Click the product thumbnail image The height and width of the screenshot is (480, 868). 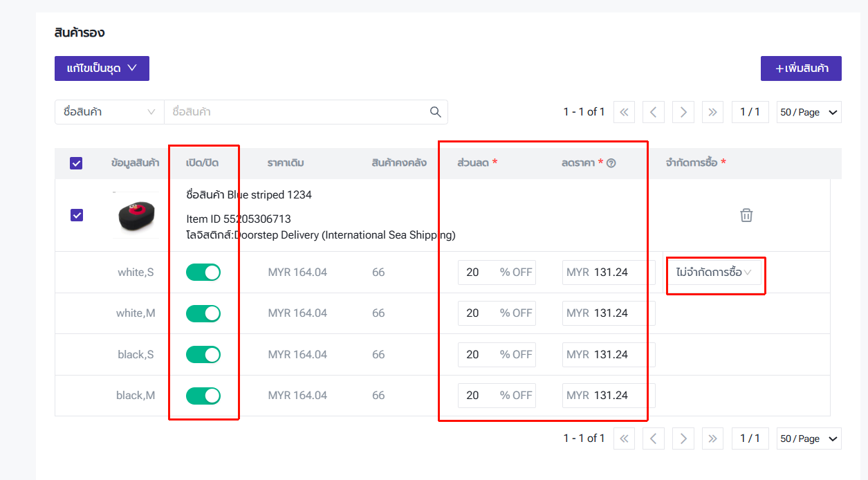tap(136, 215)
